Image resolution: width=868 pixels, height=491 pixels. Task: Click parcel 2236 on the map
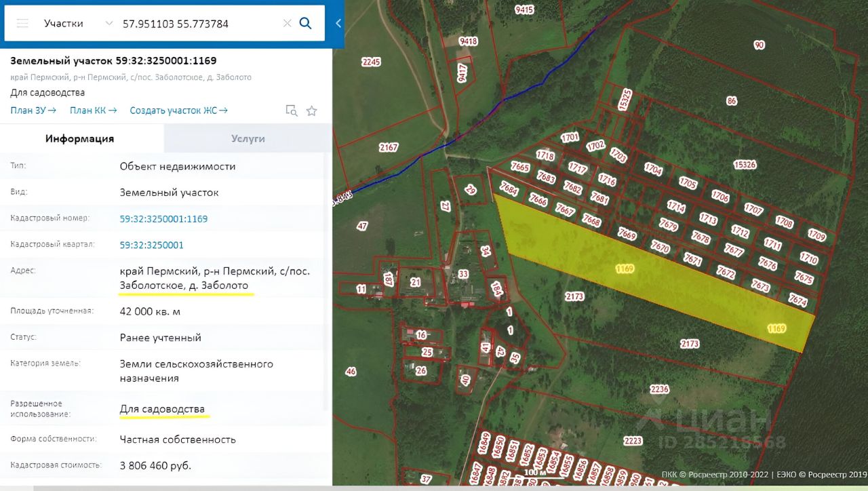click(659, 389)
